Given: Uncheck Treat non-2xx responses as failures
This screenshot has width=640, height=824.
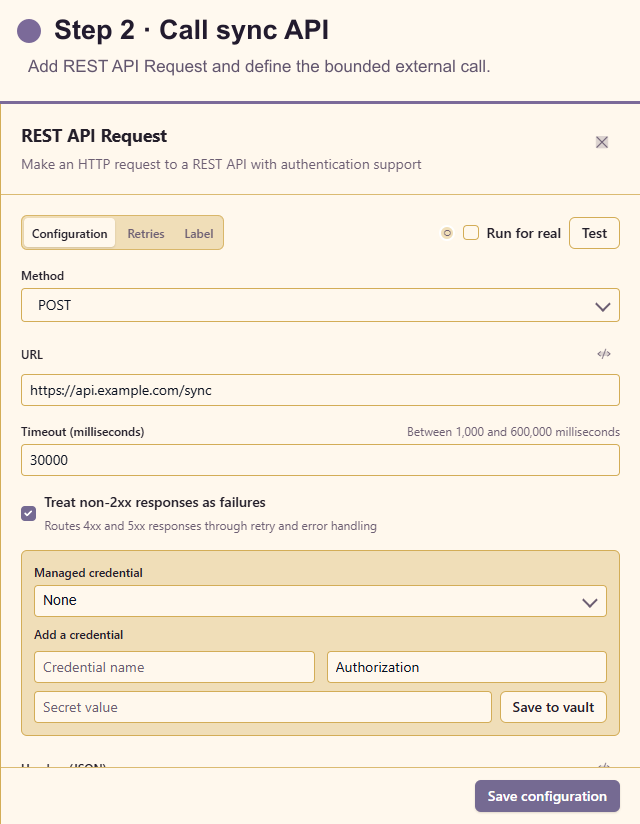Looking at the screenshot, I should click(29, 513).
